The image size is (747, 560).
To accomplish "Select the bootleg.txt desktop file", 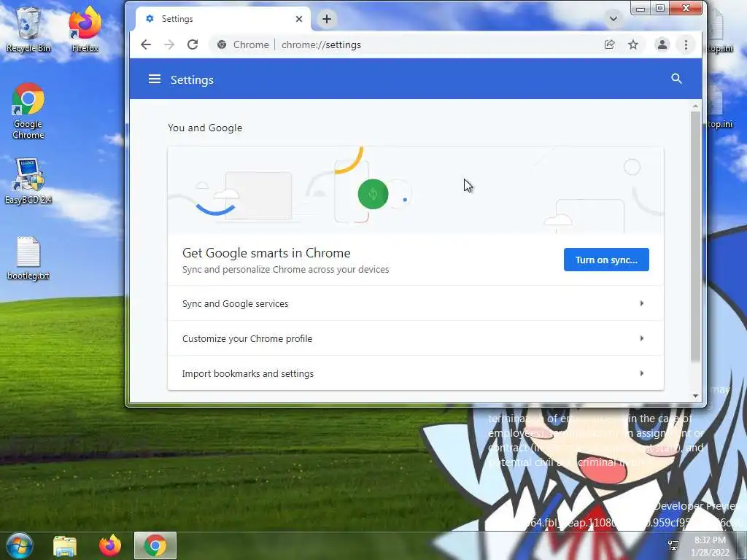I will point(28,258).
